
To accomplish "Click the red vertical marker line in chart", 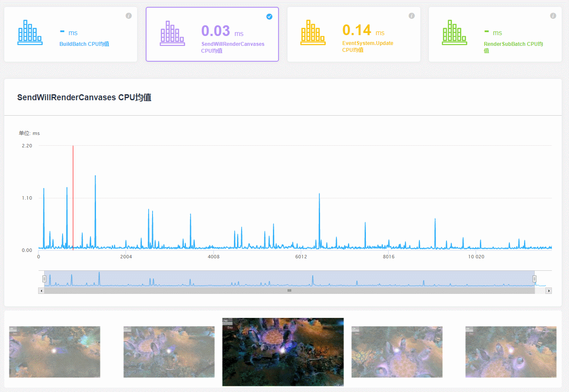I will 73,197.
